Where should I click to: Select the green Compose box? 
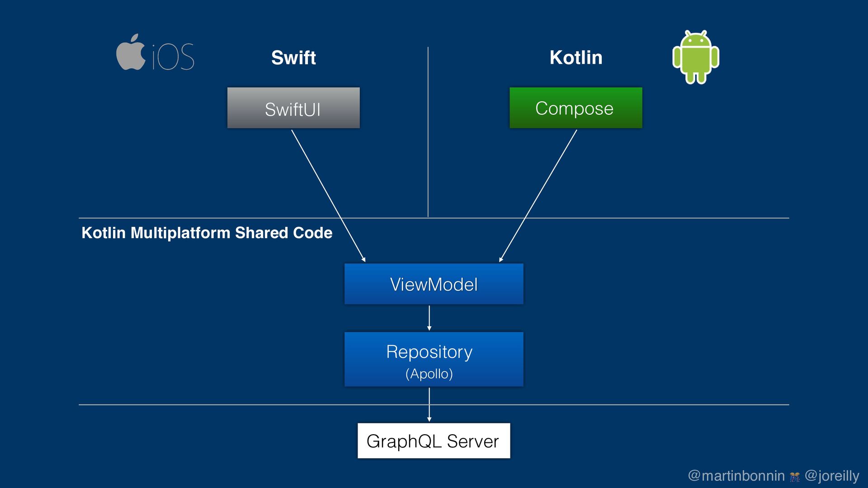[x=576, y=108]
